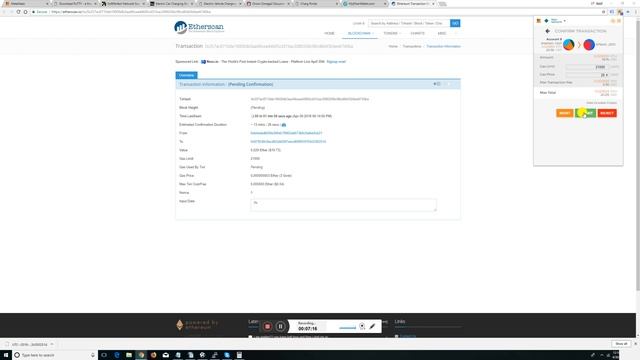Image resolution: width=640 pixels, height=360 pixels.
Task: Click the recorder webcam icon
Action: click(x=362, y=326)
